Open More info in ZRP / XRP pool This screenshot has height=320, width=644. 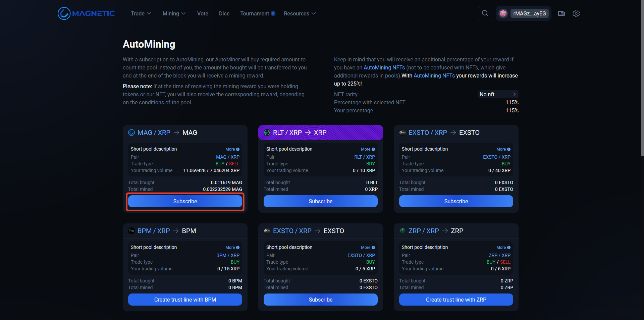tap(503, 248)
